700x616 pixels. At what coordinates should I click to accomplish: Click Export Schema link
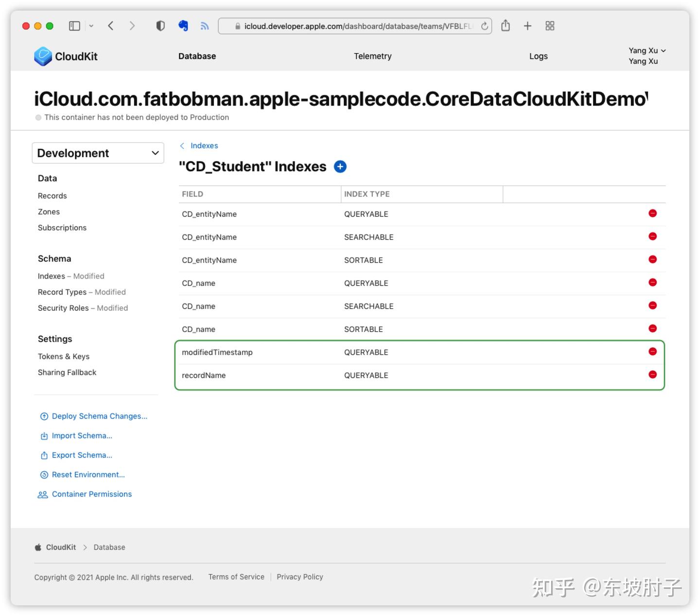tap(76, 455)
